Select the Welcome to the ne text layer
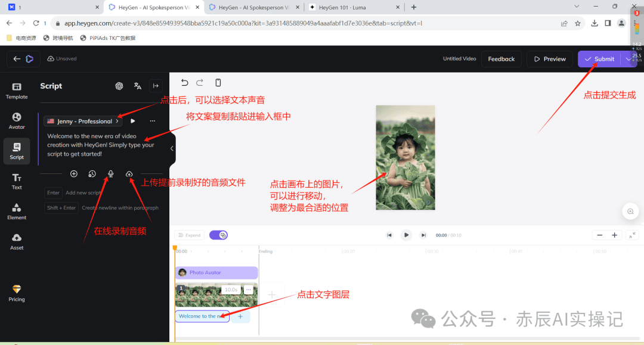 coord(202,316)
